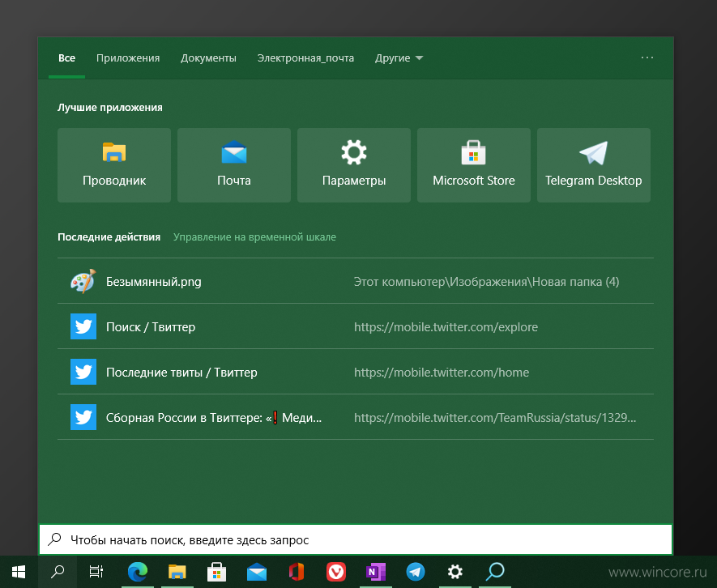The height and width of the screenshot is (588, 717).
Task: Click the taskbar search magnifier icon
Action: pos(58,572)
